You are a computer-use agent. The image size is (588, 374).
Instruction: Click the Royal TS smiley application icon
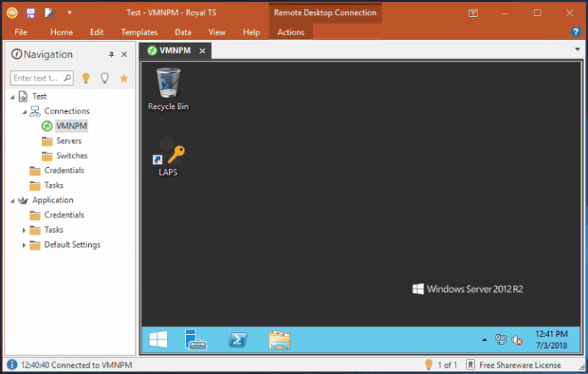[12, 13]
